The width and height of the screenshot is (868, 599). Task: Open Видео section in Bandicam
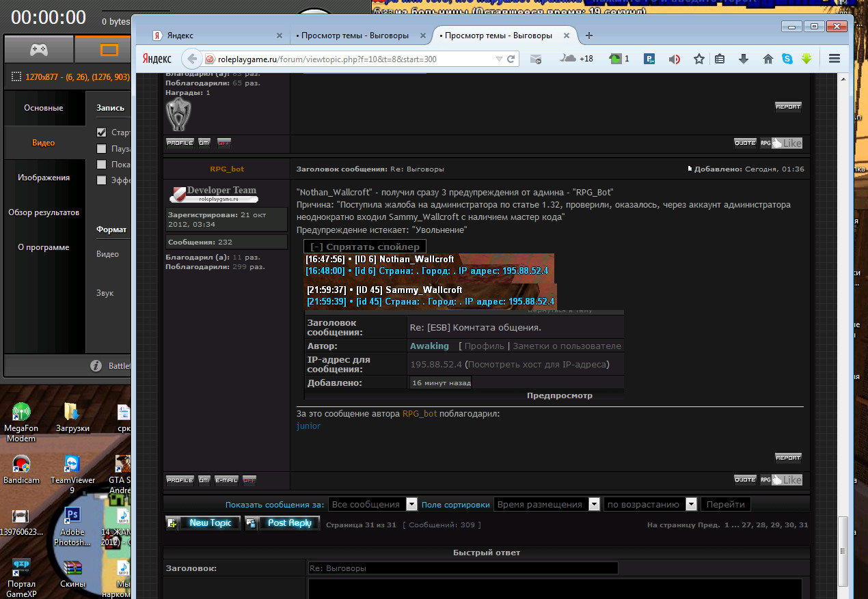pyautogui.click(x=43, y=143)
